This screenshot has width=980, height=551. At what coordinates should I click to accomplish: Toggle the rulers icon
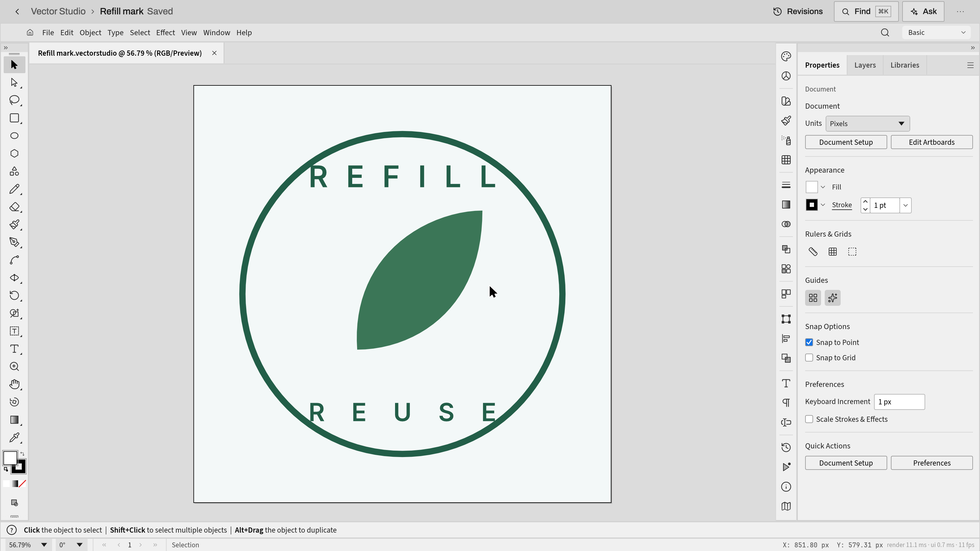click(x=813, y=252)
